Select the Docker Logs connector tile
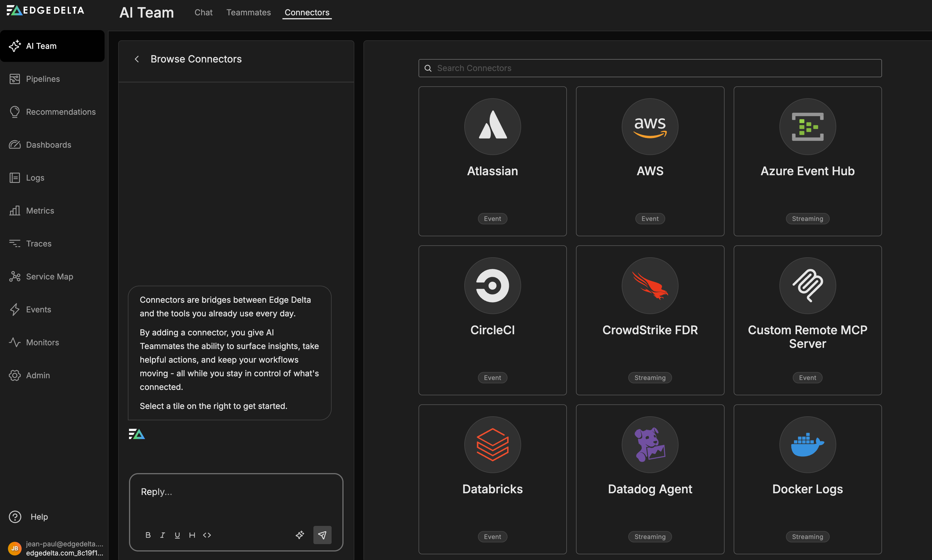Image resolution: width=932 pixels, height=560 pixels. point(807,479)
